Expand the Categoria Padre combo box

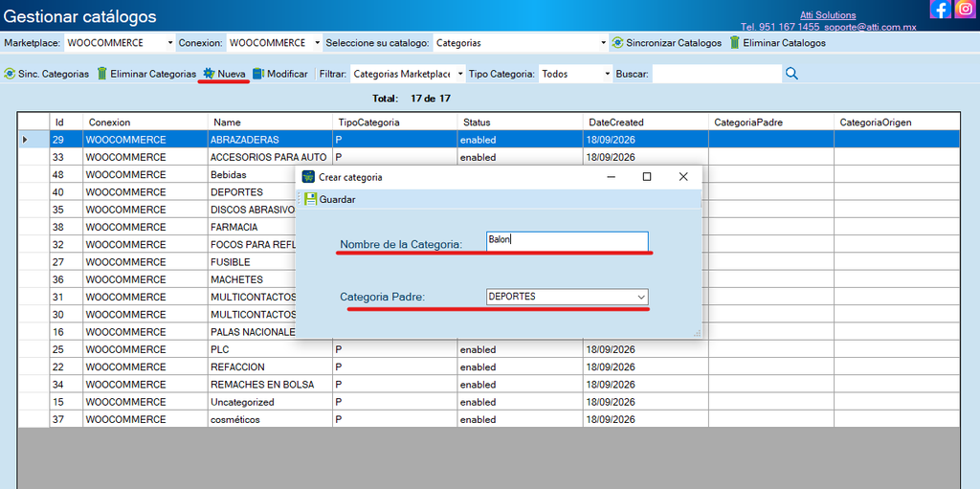pos(641,298)
